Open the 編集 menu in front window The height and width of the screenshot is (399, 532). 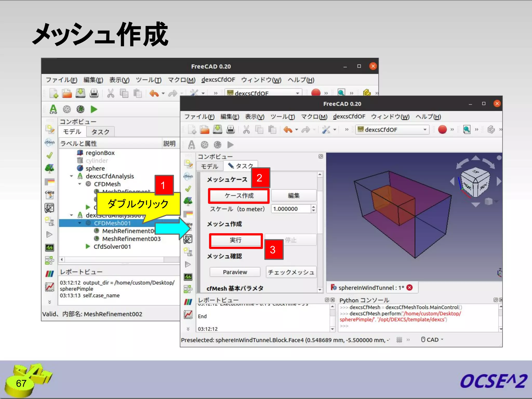tap(230, 117)
